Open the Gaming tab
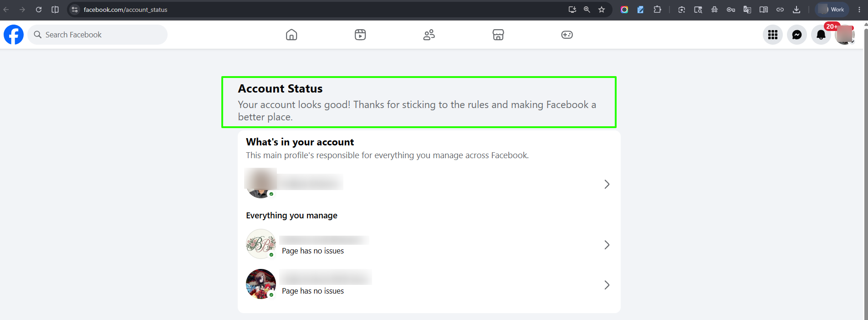The image size is (868, 320). coord(567,35)
